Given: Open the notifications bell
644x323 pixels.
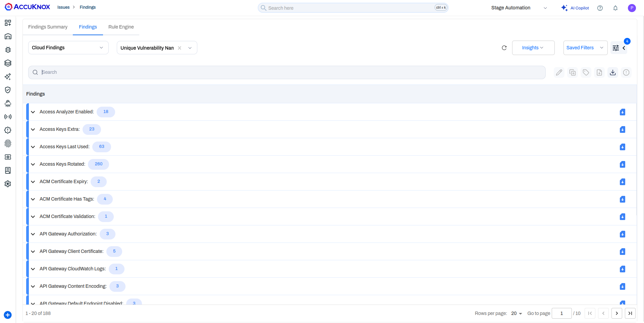Looking at the screenshot, I should [x=615, y=8].
